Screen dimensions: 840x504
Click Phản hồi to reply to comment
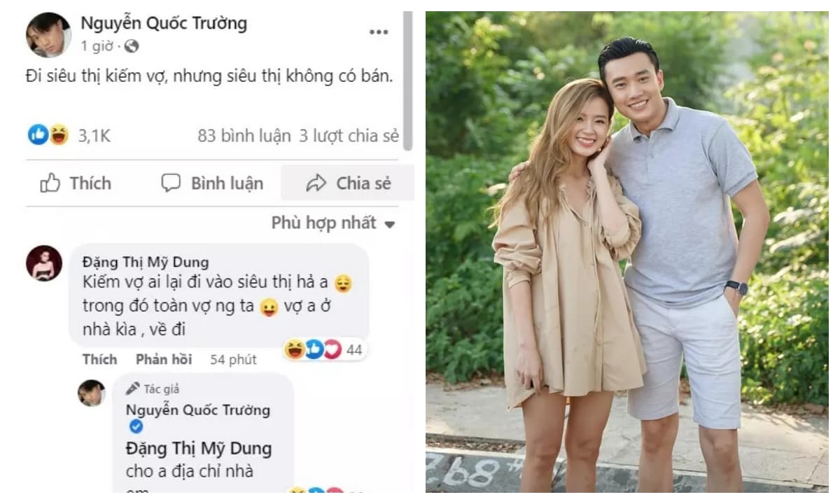click(x=164, y=359)
